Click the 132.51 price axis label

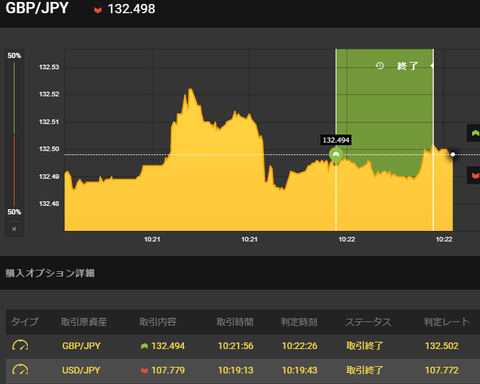(49, 122)
